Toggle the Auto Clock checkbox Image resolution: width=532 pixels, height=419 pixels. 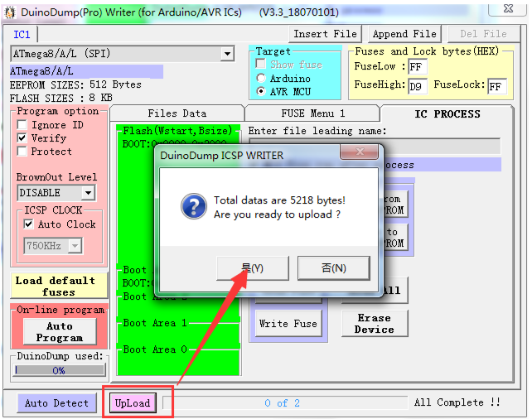(28, 224)
